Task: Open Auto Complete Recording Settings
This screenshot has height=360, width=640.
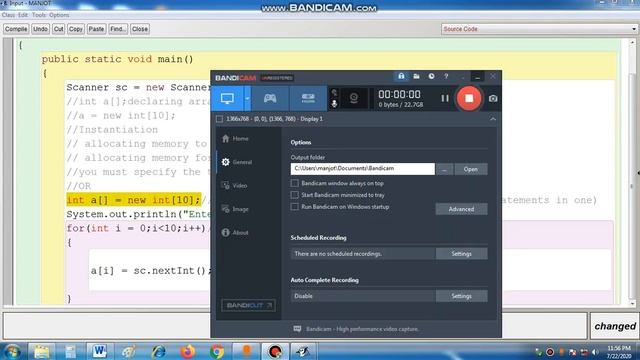Action: click(462, 296)
